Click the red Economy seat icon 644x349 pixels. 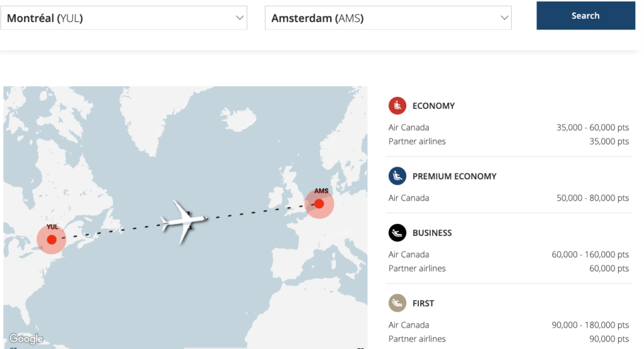click(x=397, y=106)
